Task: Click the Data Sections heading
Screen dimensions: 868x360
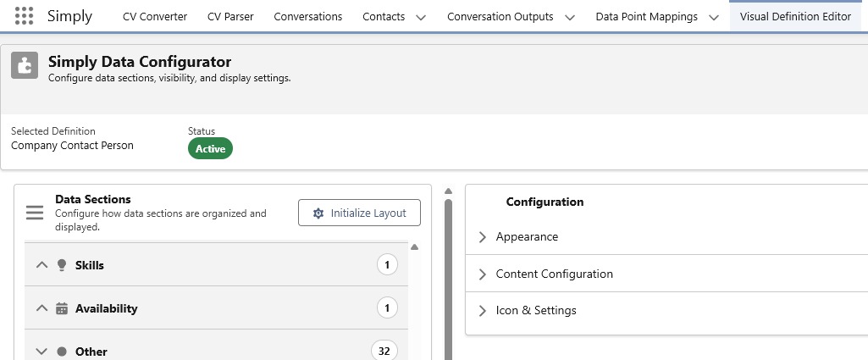Action: tap(93, 199)
